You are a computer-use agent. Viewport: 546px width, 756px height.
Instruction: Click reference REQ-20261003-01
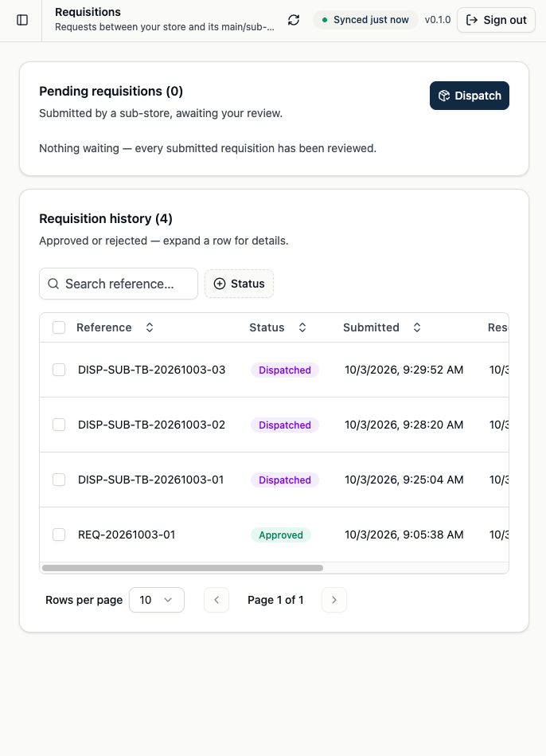pos(127,535)
